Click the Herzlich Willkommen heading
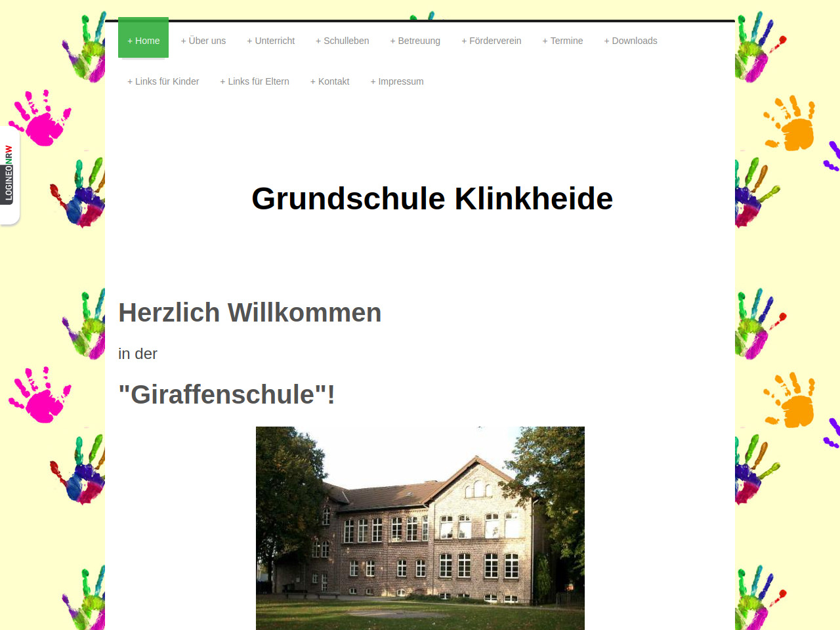The width and height of the screenshot is (840, 630). click(249, 312)
